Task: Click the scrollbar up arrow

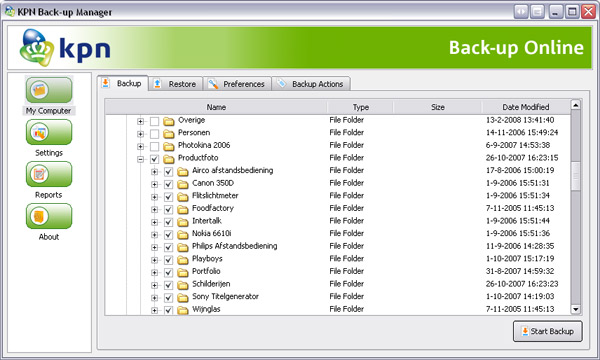Action: (x=576, y=105)
